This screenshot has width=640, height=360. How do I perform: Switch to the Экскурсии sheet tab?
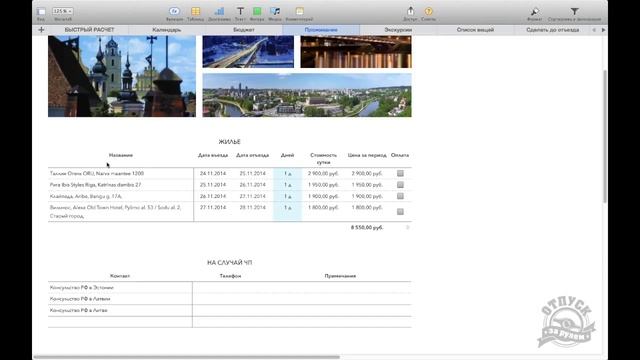(398, 30)
